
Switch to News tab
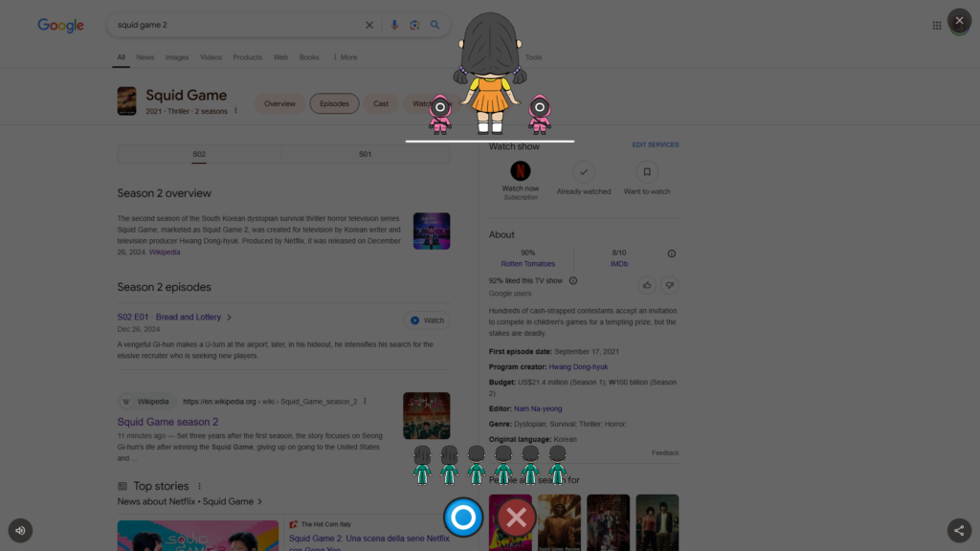coord(145,57)
